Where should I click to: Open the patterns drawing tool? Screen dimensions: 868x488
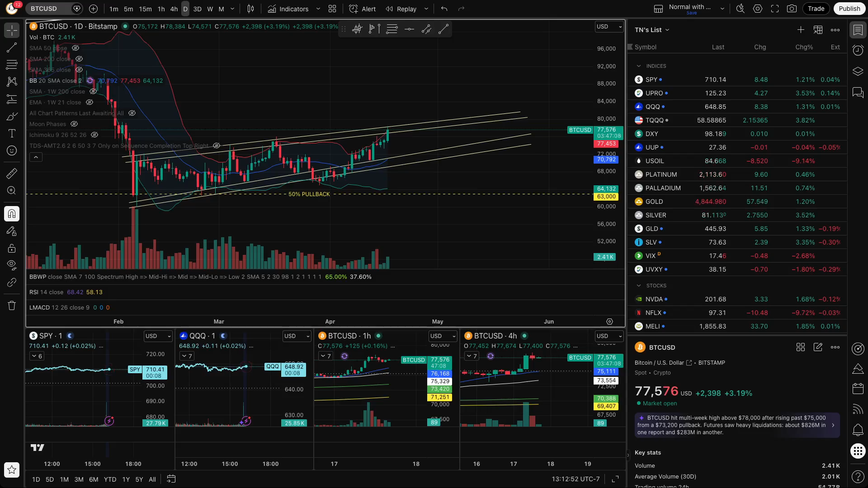click(x=12, y=82)
